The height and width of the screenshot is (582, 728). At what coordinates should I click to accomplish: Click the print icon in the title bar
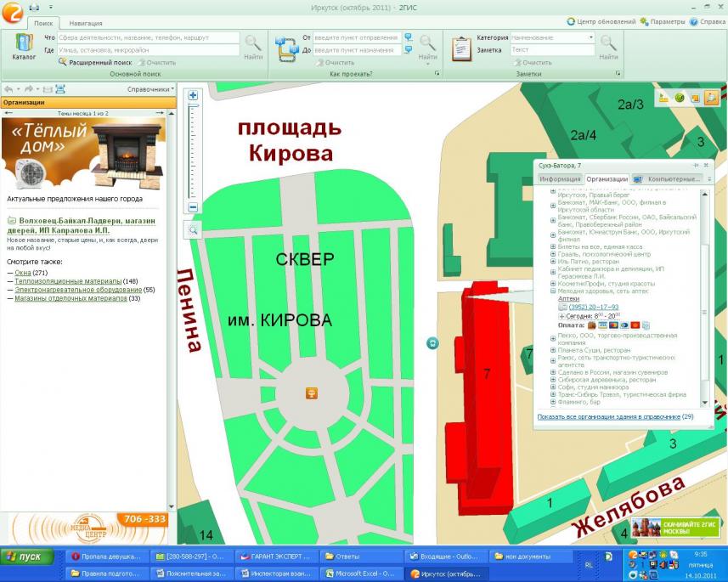pyautogui.click(x=34, y=8)
